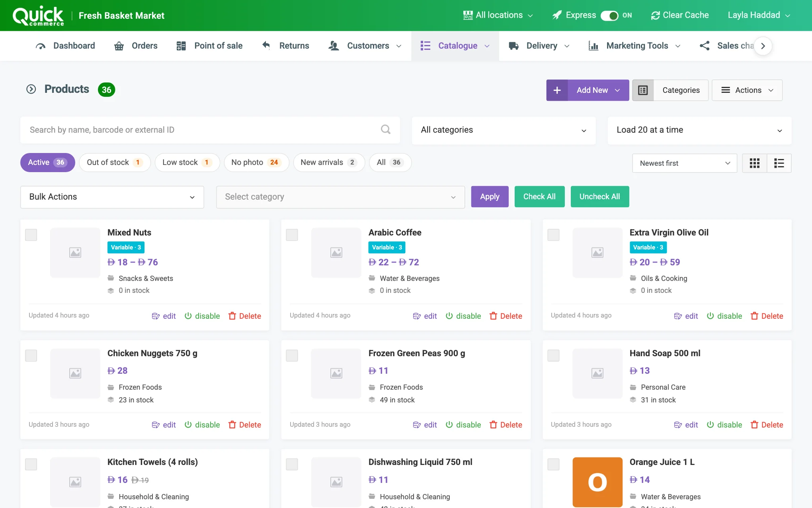The height and width of the screenshot is (508, 812).
Task: Click the Marketing Tools chart icon
Action: [593, 46]
